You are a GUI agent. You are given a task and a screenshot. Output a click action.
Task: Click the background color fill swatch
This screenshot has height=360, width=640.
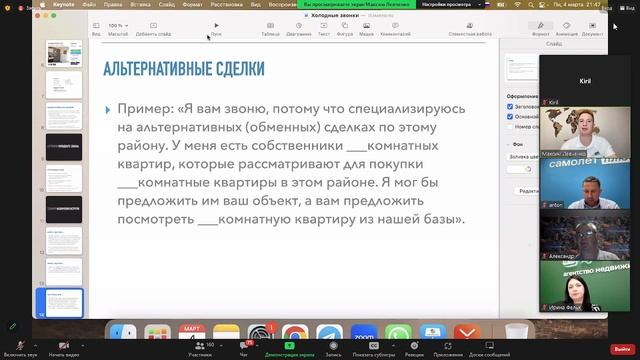tap(520, 169)
